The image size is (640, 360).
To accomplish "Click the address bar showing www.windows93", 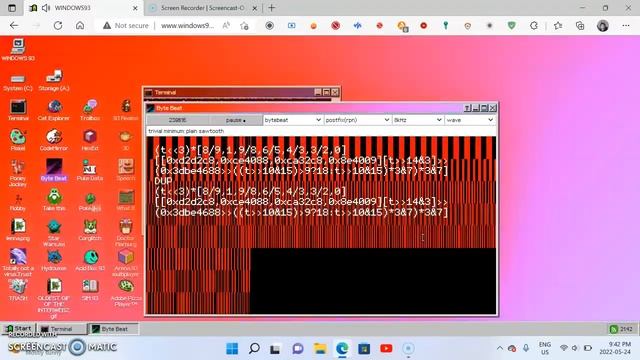I will tap(188, 25).
